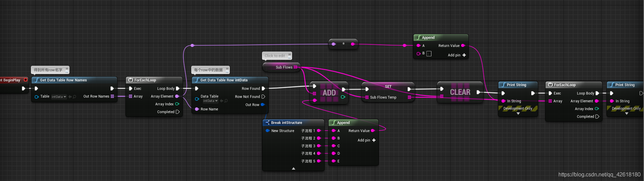Click In String pin on first Print String
This screenshot has height=181, width=644.
[x=504, y=101]
